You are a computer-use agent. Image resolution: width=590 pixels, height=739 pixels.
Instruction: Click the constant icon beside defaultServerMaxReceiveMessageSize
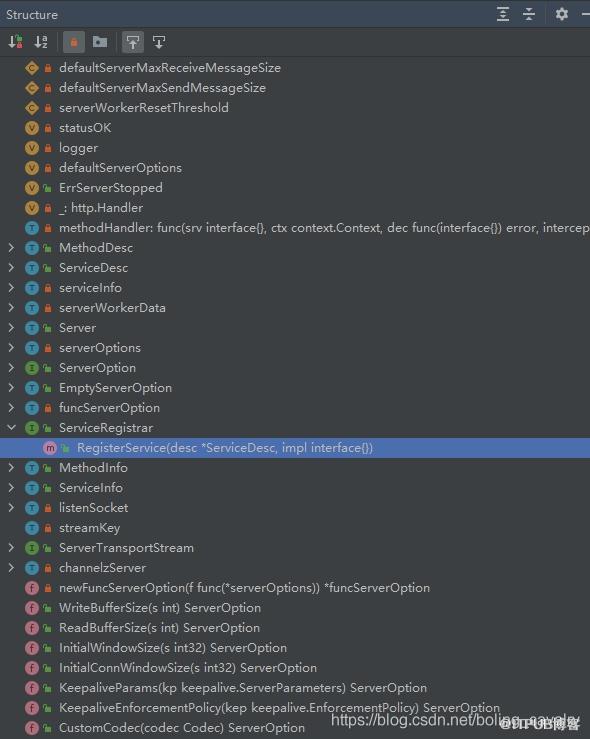pos(32,68)
